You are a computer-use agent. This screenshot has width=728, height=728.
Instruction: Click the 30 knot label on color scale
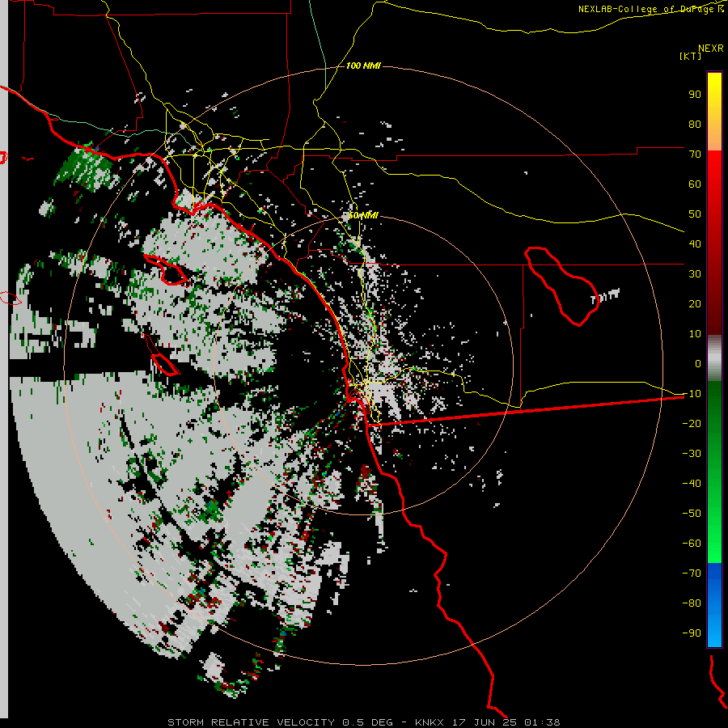(x=695, y=274)
